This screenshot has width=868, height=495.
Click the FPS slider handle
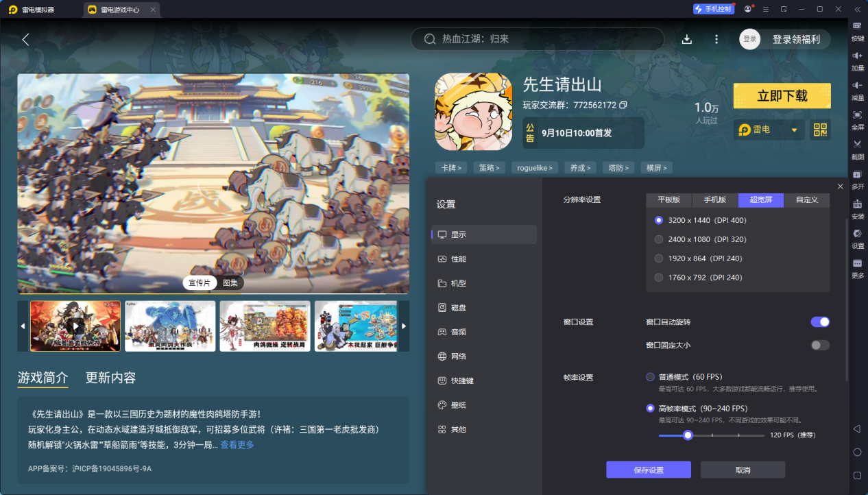pyautogui.click(x=688, y=435)
